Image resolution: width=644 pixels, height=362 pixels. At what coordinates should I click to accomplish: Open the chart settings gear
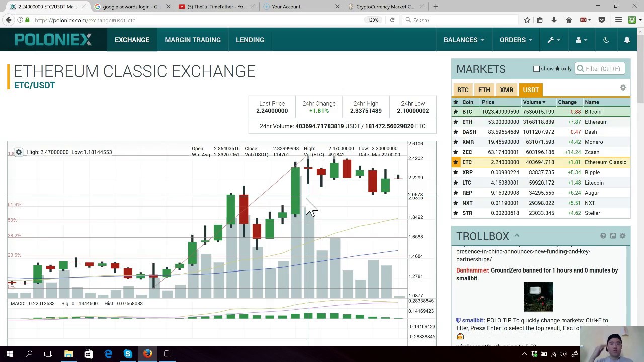[x=19, y=152]
